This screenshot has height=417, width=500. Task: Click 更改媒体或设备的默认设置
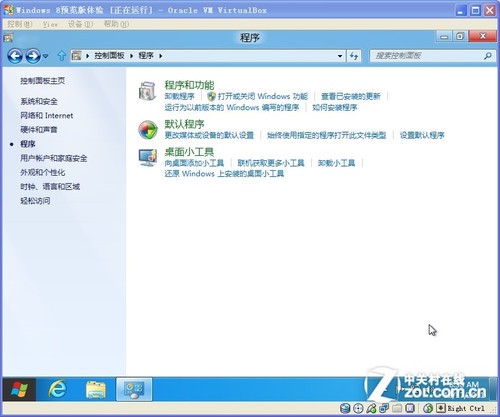coord(209,135)
